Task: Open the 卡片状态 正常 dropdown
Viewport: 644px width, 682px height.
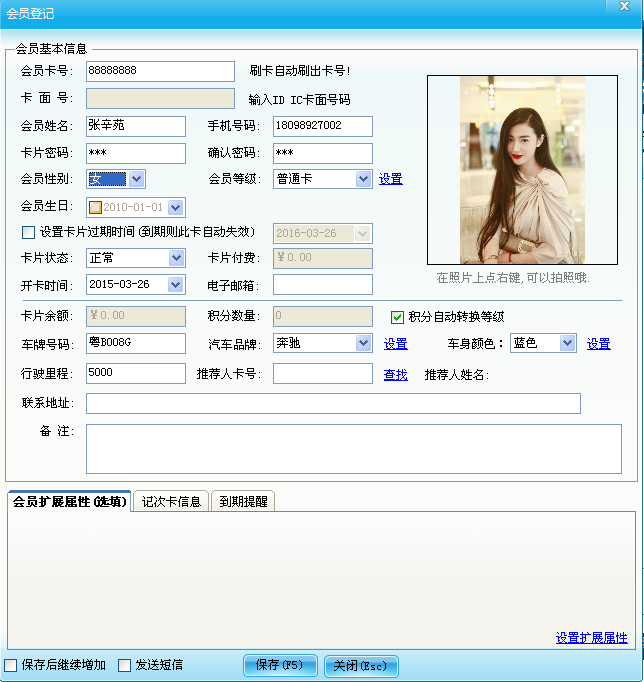Action: coord(176,258)
